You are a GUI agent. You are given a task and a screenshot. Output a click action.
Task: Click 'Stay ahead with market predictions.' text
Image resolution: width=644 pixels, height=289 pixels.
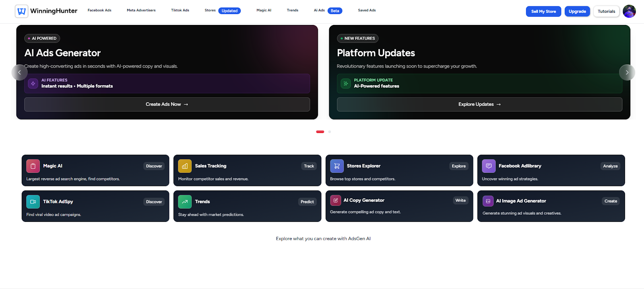pos(211,215)
